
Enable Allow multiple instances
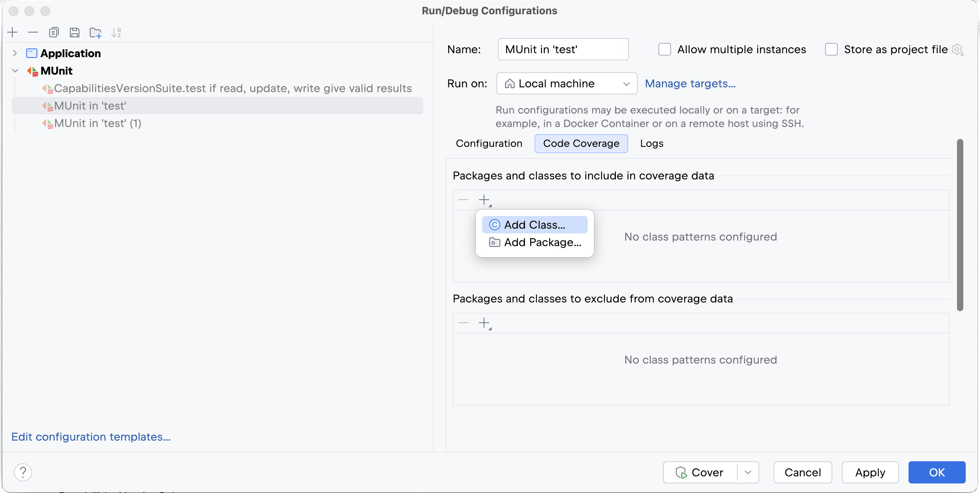[x=664, y=49]
